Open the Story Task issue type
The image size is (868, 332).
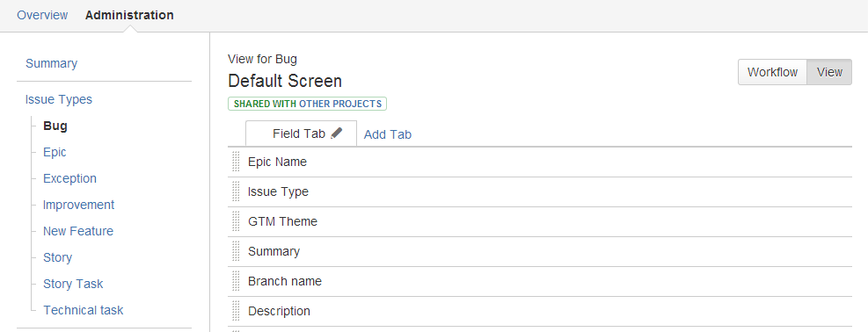(73, 284)
